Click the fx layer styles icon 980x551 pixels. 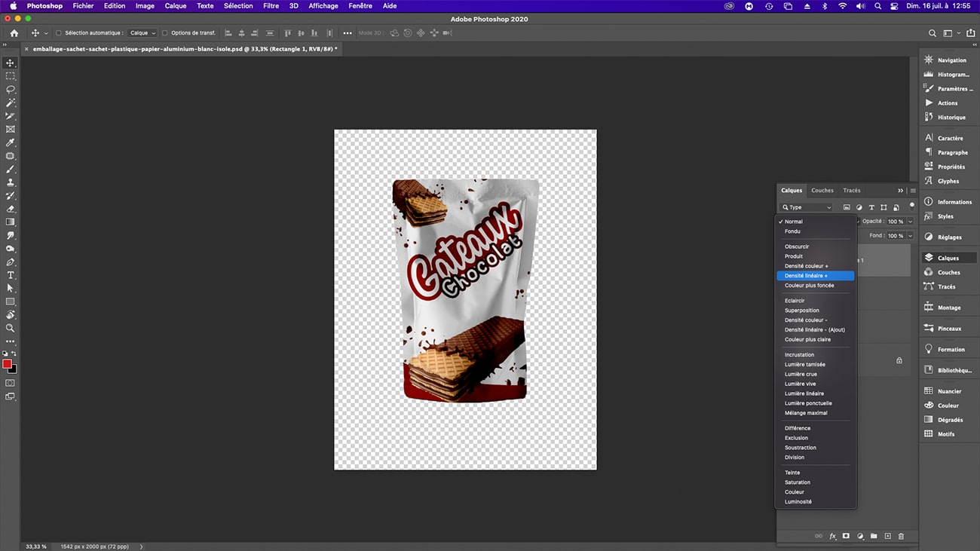click(832, 536)
